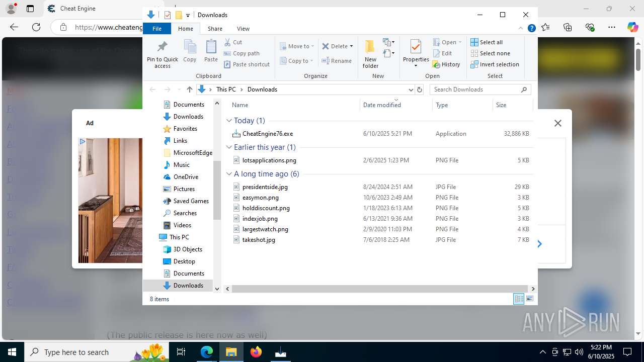Click the Rename ribbon button

pyautogui.click(x=337, y=61)
